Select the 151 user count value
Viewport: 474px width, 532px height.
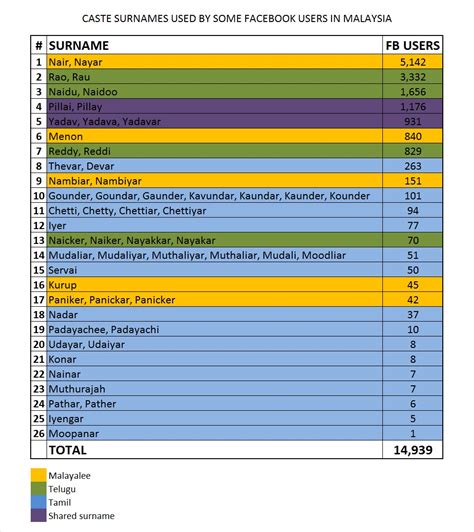(x=413, y=181)
